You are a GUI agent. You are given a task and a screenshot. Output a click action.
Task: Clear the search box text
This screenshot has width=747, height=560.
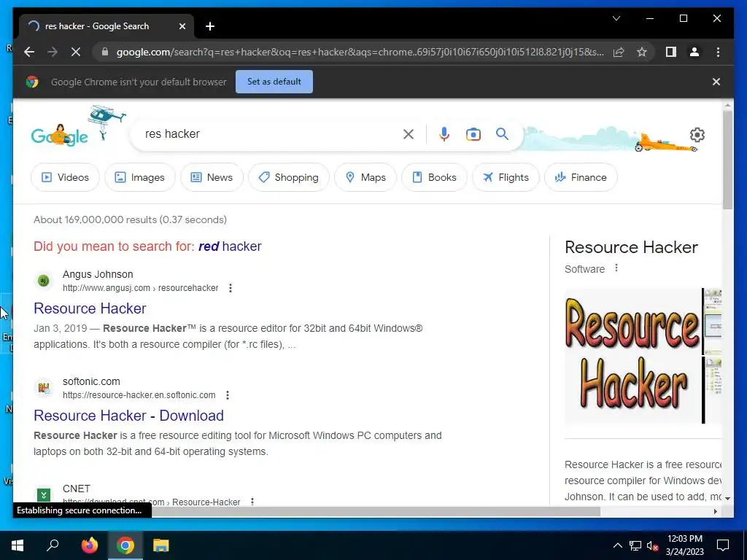409,134
